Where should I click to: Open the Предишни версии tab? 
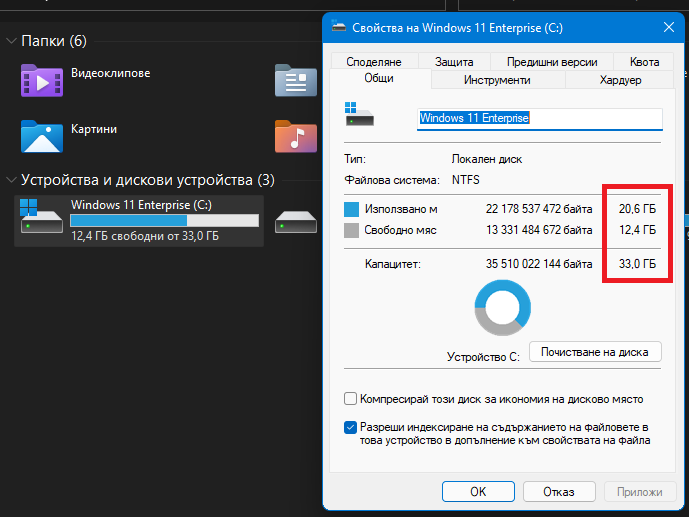[x=552, y=62]
